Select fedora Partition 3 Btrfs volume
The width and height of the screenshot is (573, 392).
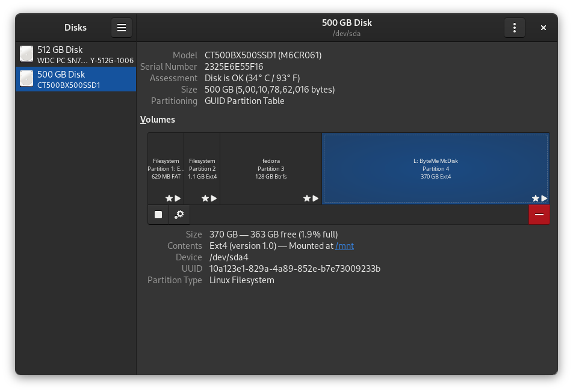click(271, 168)
